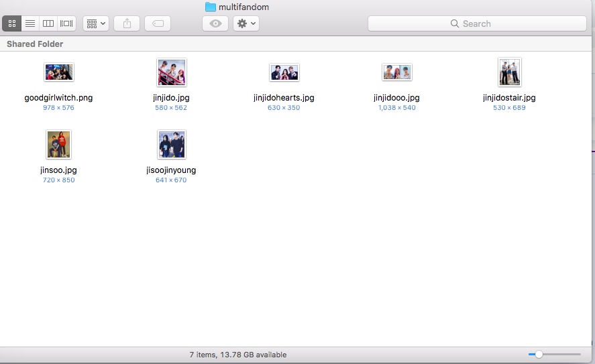Viewport: 595px width, 364px height.
Task: Click the 978 × 576 dimensions text
Action: click(58, 108)
